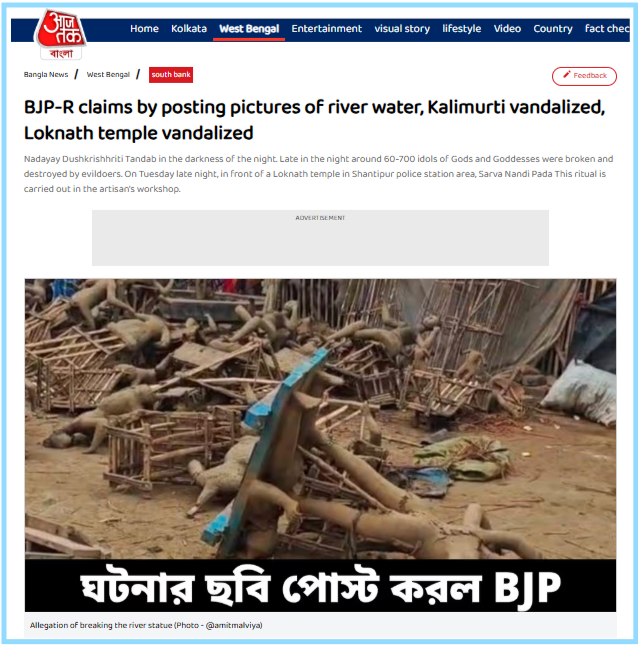Click the Bangla News breadcrumb

(x=46, y=75)
